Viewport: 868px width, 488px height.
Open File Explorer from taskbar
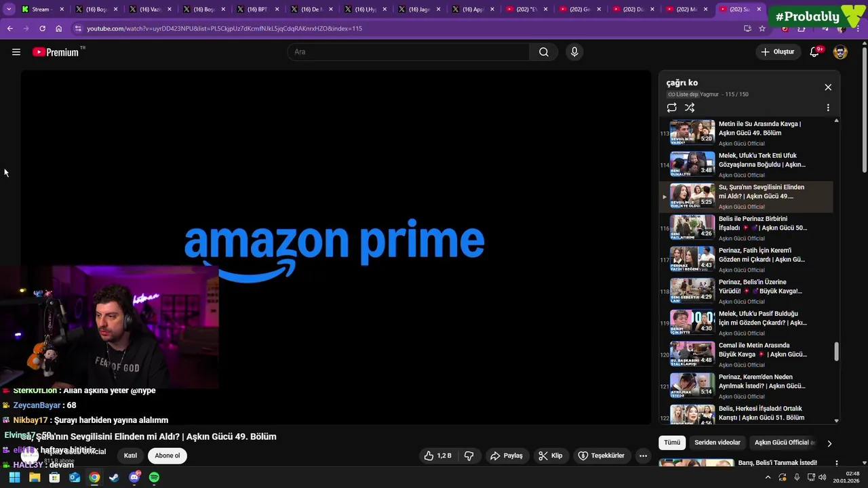click(x=35, y=477)
